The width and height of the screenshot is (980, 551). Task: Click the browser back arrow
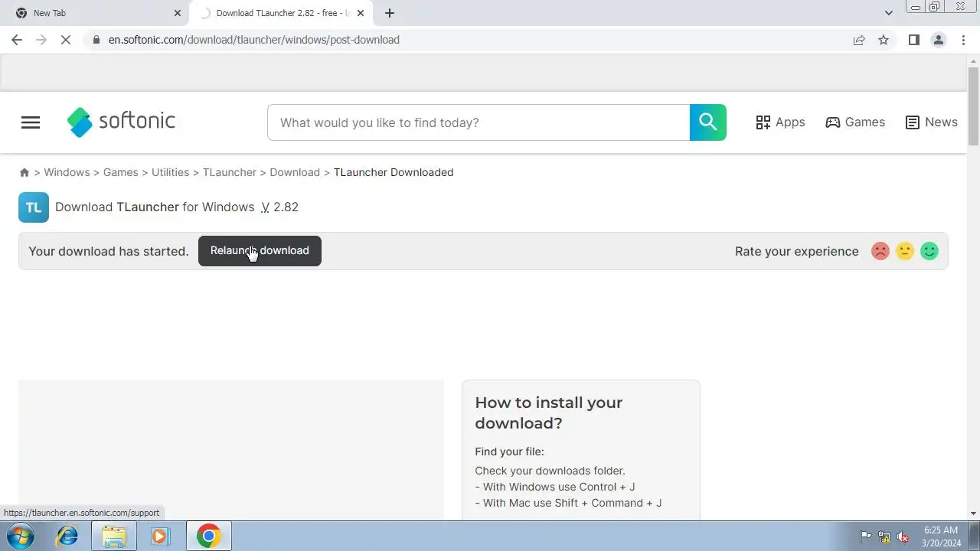tap(17, 40)
